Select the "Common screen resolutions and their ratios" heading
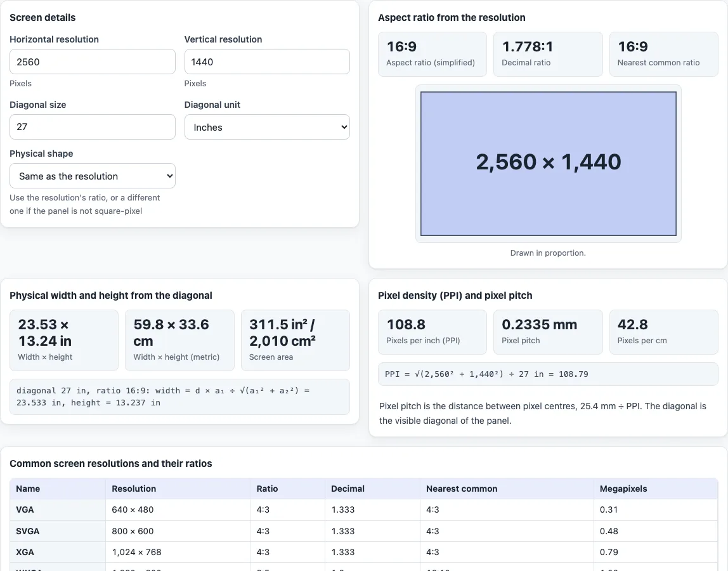The height and width of the screenshot is (571, 728). point(111,464)
